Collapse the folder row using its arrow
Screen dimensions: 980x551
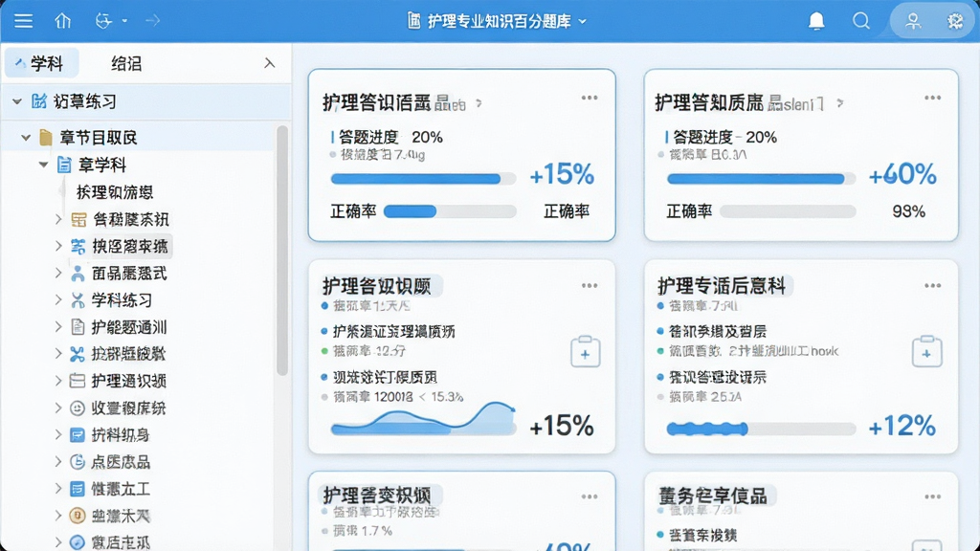(x=26, y=138)
